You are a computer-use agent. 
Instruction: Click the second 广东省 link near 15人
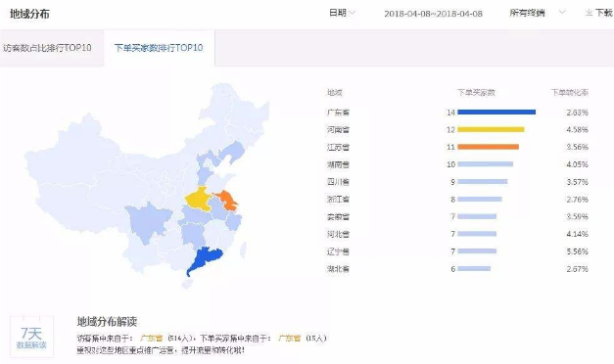pyautogui.click(x=290, y=339)
